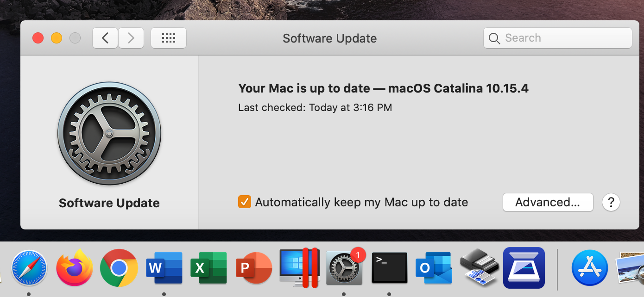Click the Software Update gear icon
Viewport: 644px width, 297px height.
coord(109,134)
